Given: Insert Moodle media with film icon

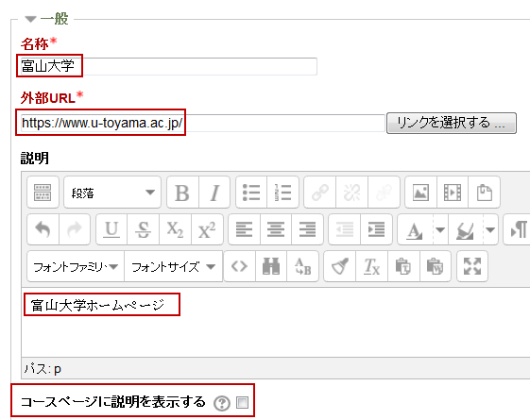Looking at the screenshot, I should tap(453, 193).
